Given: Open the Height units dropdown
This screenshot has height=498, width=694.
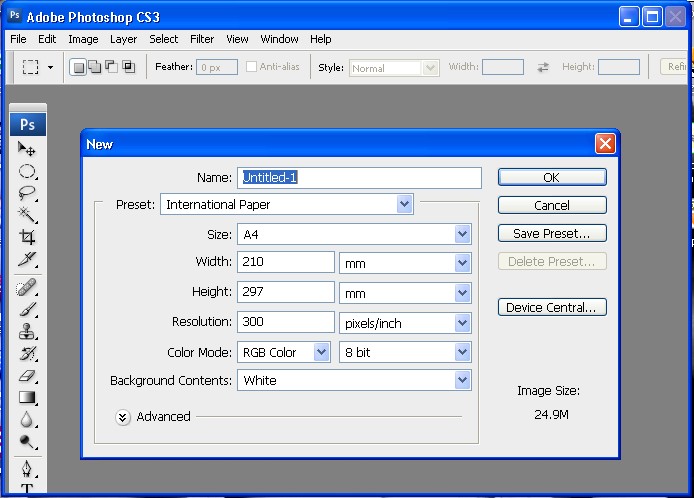Looking at the screenshot, I should (x=405, y=293).
